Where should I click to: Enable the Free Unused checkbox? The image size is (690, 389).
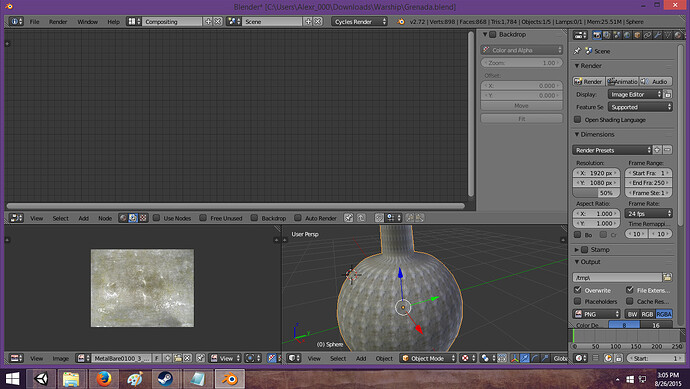[x=203, y=218]
